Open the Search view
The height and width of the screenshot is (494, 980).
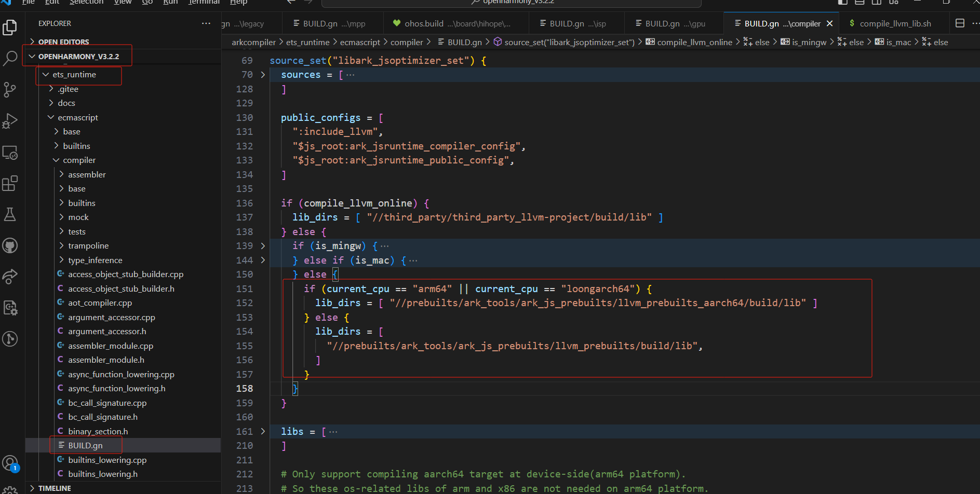pos(10,58)
